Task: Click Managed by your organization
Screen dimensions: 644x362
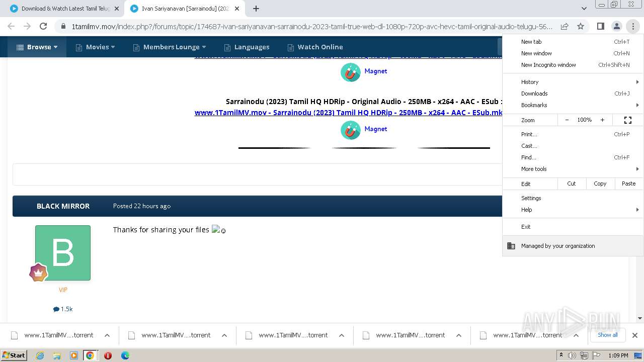Action: point(573,246)
